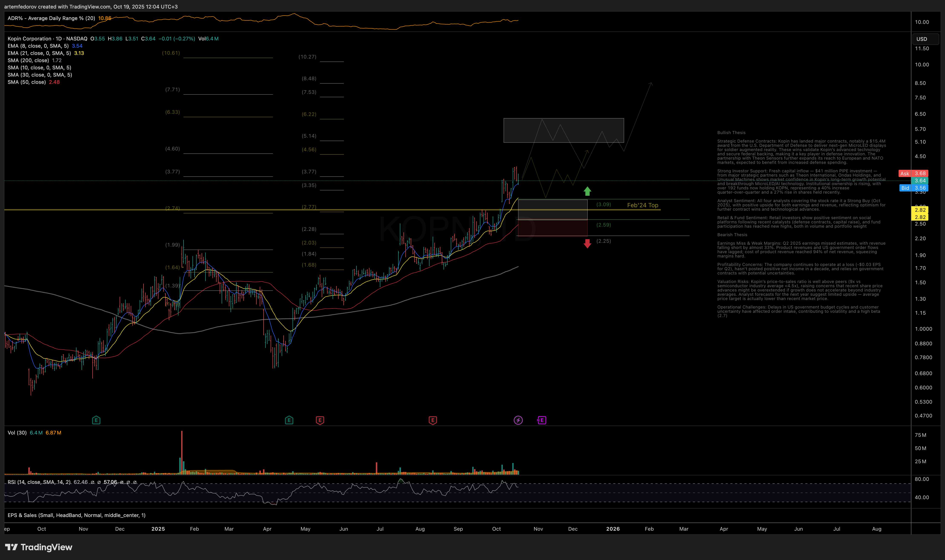This screenshot has width=945, height=560.
Task: Select the Earnings Miss & Weak Margins paragraph
Action: 801,250
